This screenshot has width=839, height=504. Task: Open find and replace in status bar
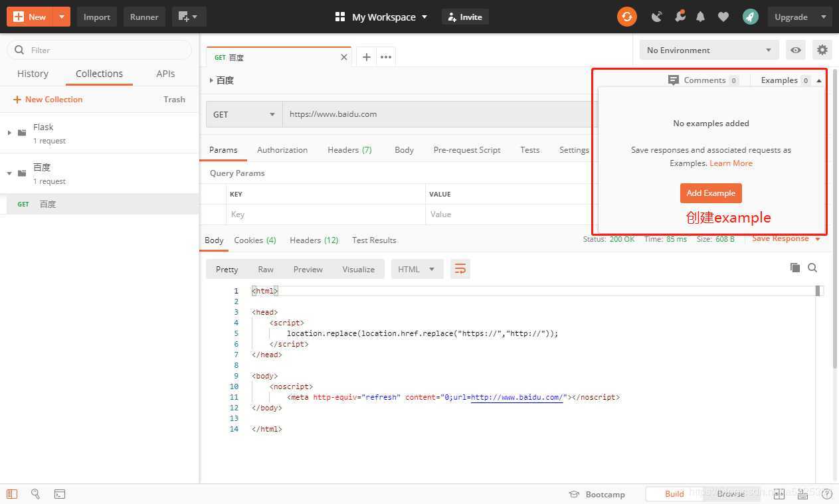[x=36, y=494]
